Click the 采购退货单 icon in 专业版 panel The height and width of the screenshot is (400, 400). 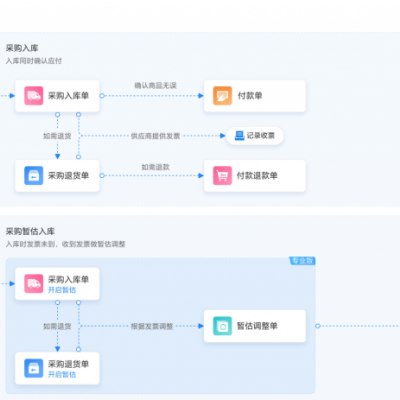pyautogui.click(x=34, y=368)
